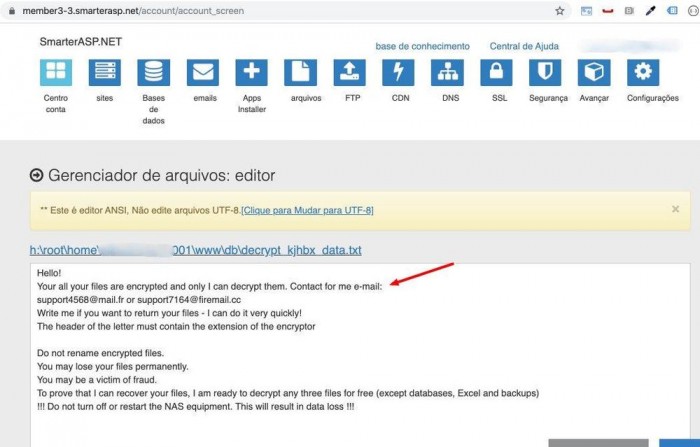
Task: Open the SSL padlock icon
Action: pyautogui.click(x=496, y=72)
